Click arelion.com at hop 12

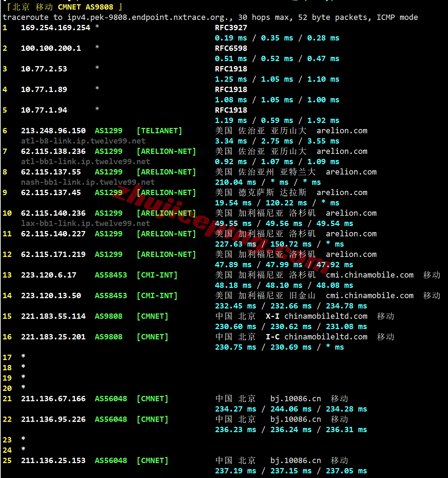click(x=351, y=254)
